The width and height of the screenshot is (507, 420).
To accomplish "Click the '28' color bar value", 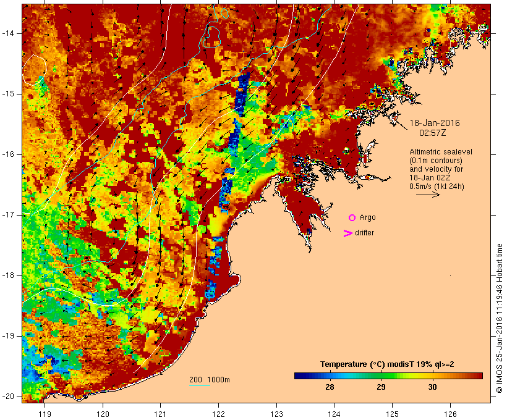I will pos(330,387).
